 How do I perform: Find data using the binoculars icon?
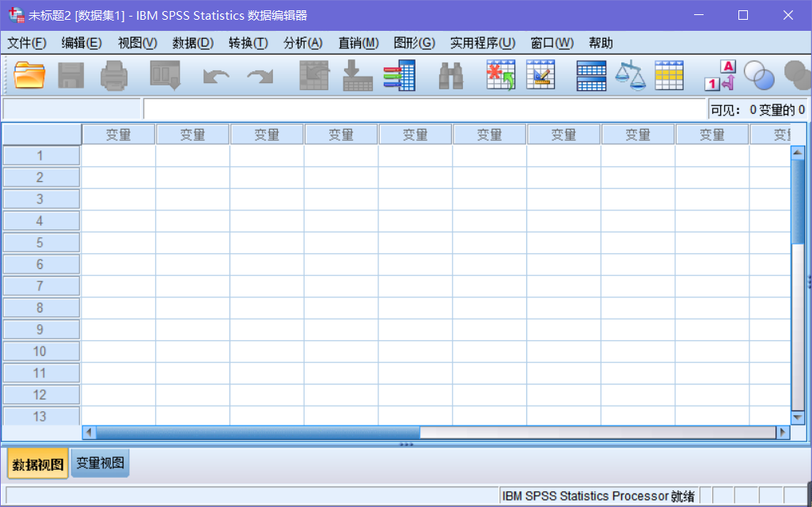[450, 75]
